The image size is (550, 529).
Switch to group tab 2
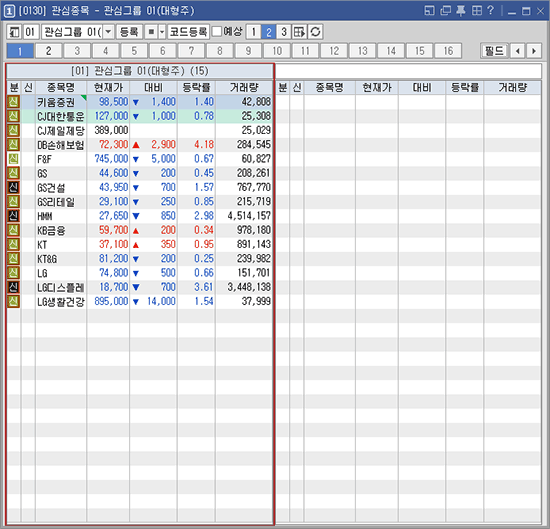tap(49, 51)
